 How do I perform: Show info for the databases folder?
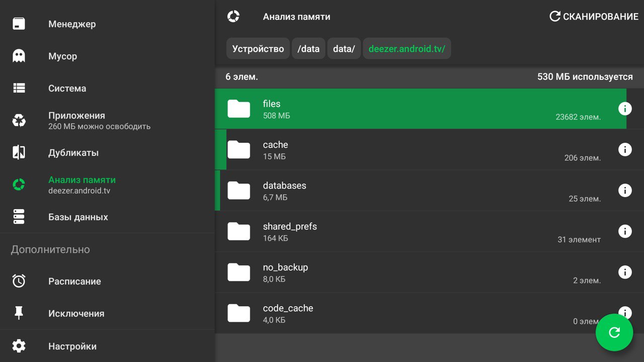tap(625, 190)
